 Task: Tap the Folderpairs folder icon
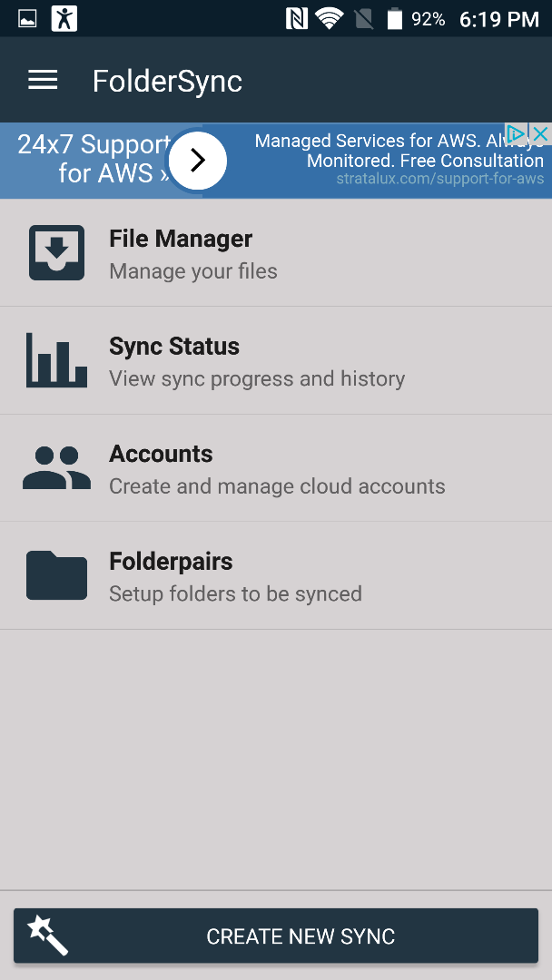coord(56,575)
